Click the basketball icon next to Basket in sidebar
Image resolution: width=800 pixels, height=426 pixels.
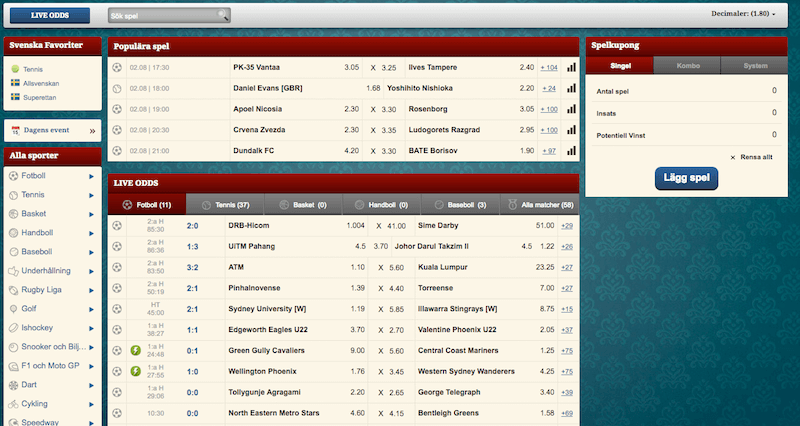[13, 214]
